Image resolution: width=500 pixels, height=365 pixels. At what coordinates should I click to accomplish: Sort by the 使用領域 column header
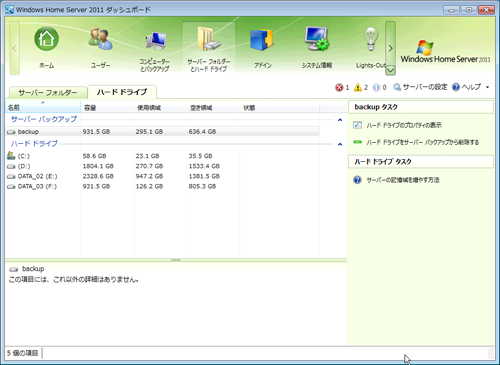pyautogui.click(x=160, y=108)
